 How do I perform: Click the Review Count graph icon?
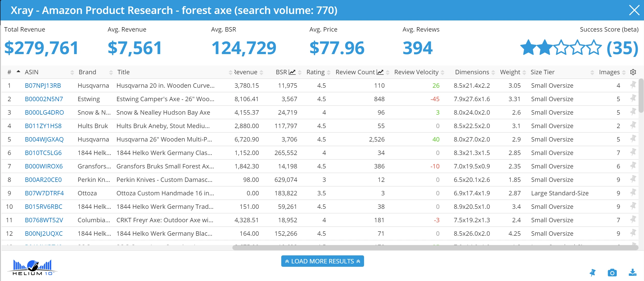[380, 72]
